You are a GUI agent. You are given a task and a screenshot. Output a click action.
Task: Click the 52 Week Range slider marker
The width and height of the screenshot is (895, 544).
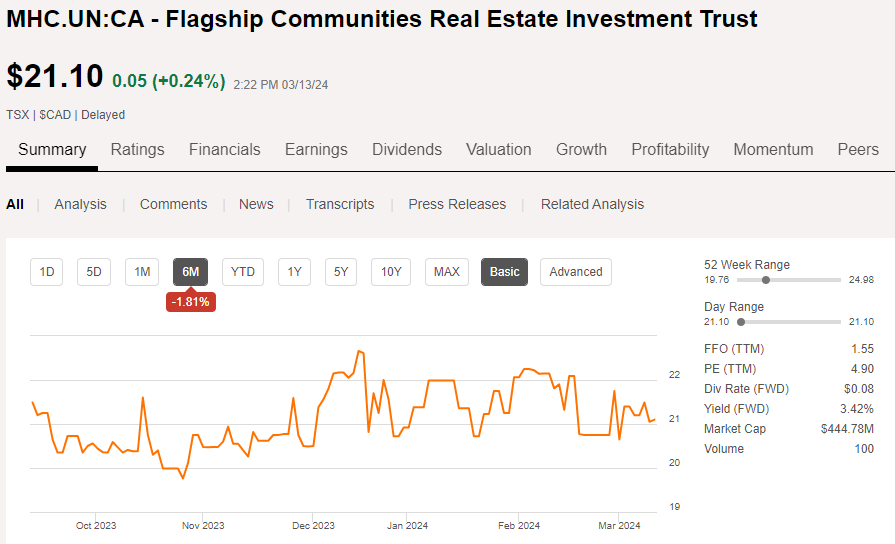[x=766, y=280]
